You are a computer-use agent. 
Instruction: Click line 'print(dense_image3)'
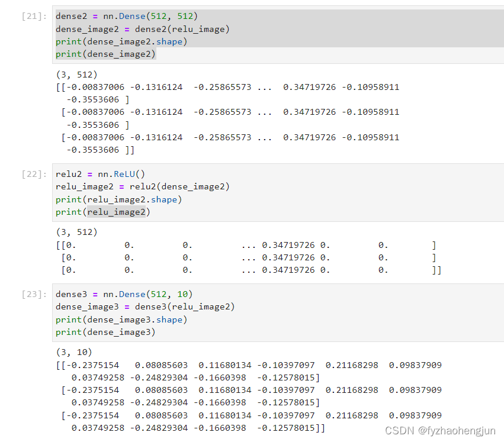pos(105,332)
